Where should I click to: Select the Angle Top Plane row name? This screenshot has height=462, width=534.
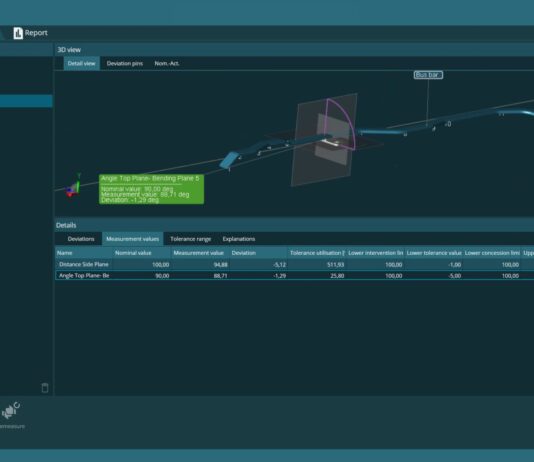click(x=84, y=276)
